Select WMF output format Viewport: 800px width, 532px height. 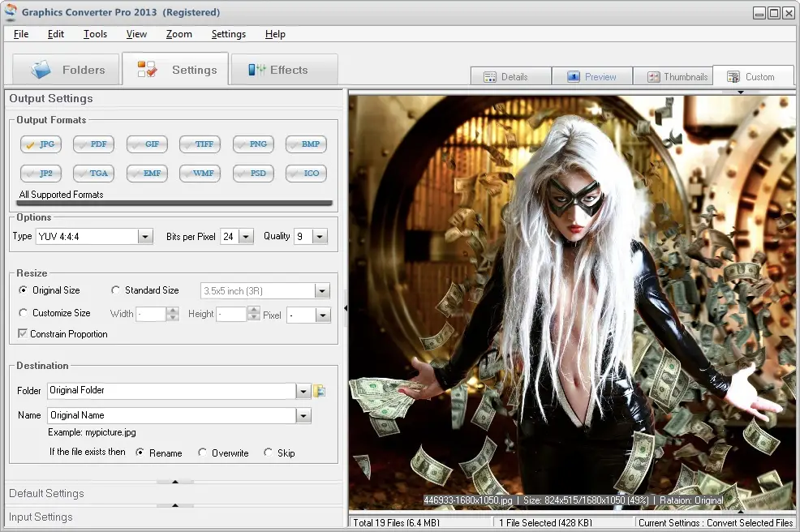tap(200, 174)
